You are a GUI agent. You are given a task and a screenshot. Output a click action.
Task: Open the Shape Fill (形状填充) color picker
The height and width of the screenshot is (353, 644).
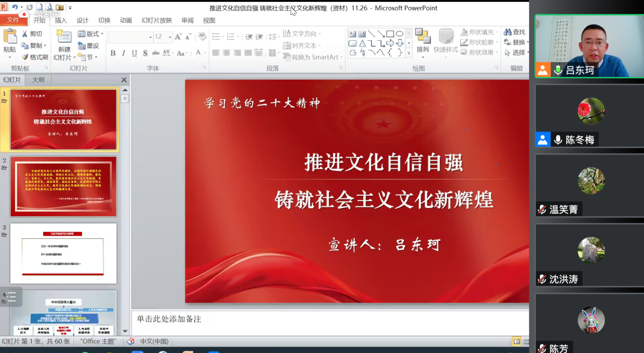[x=479, y=32]
